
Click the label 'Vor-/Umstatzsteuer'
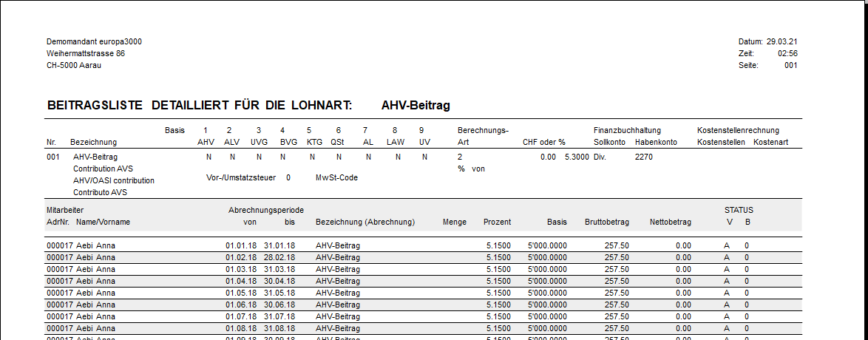pyautogui.click(x=241, y=177)
